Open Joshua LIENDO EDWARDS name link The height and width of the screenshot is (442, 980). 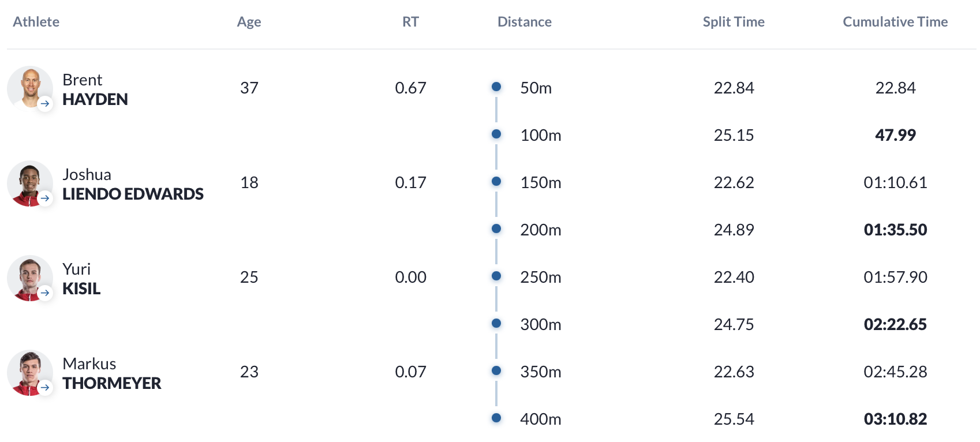pos(133,184)
